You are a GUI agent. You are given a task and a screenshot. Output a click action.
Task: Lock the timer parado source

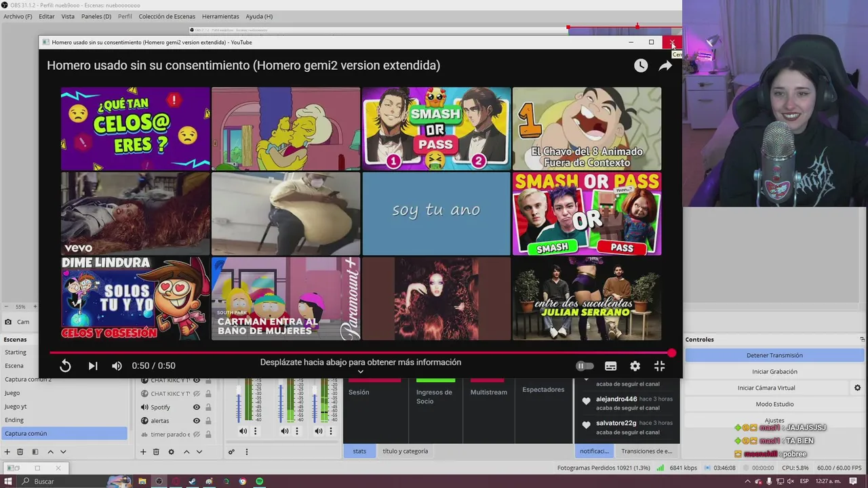coord(208,434)
